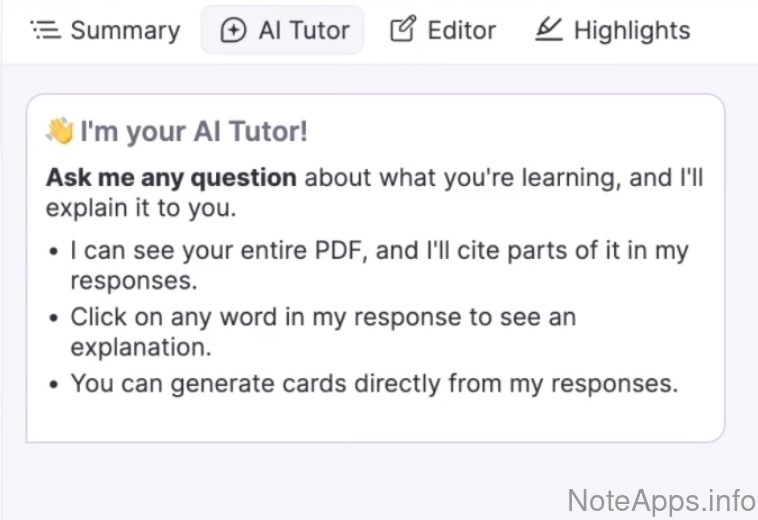Click the Highlights marker pen icon
758x520 pixels.
point(548,30)
